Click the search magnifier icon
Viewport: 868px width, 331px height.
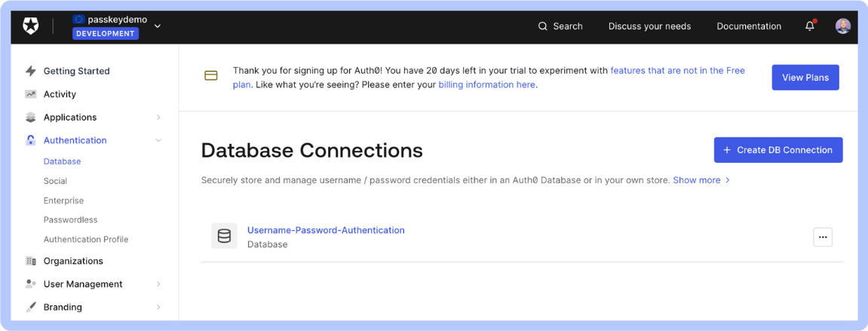[x=542, y=26]
